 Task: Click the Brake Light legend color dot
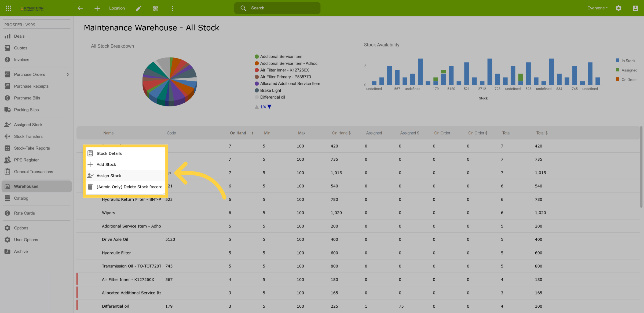[257, 91]
